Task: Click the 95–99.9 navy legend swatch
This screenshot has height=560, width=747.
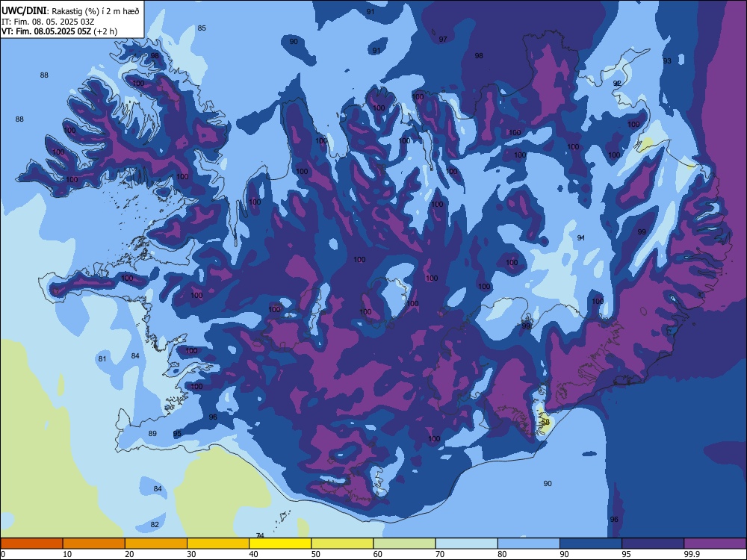Action: (653, 544)
